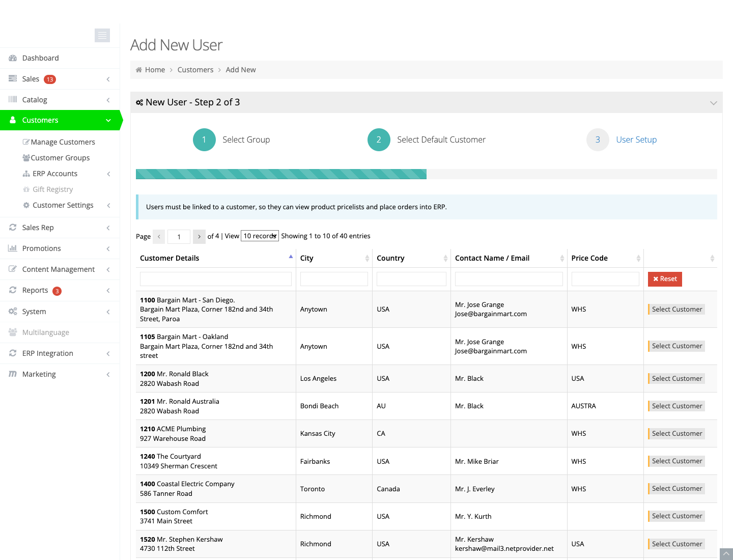Collapse the Customers menu chevron
The width and height of the screenshot is (733, 560).
coord(108,120)
